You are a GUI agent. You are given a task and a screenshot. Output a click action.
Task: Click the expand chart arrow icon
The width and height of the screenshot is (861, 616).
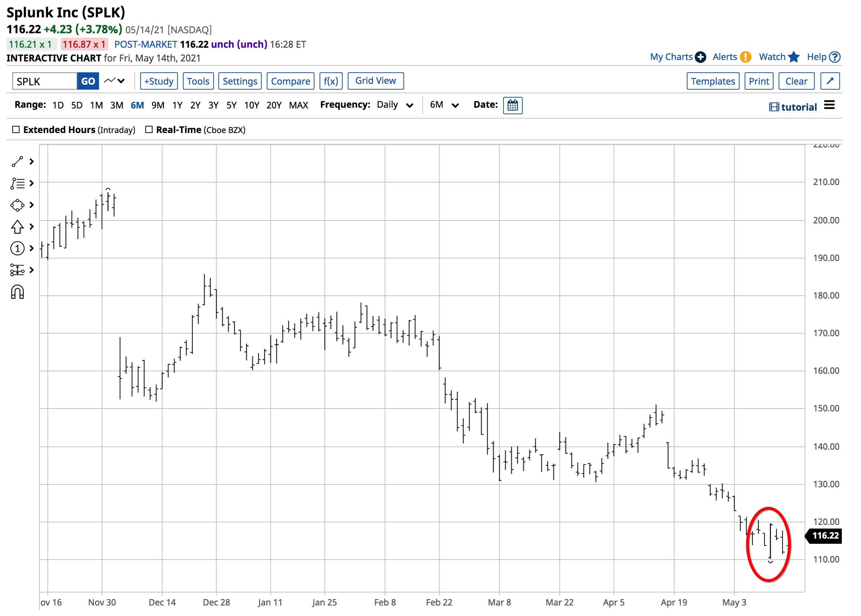830,81
